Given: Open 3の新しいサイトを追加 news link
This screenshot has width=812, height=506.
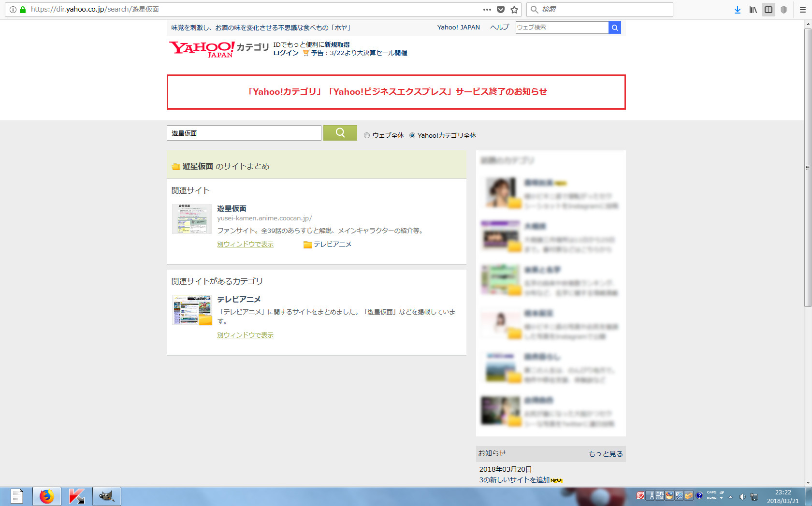Looking at the screenshot, I should pyautogui.click(x=514, y=479).
